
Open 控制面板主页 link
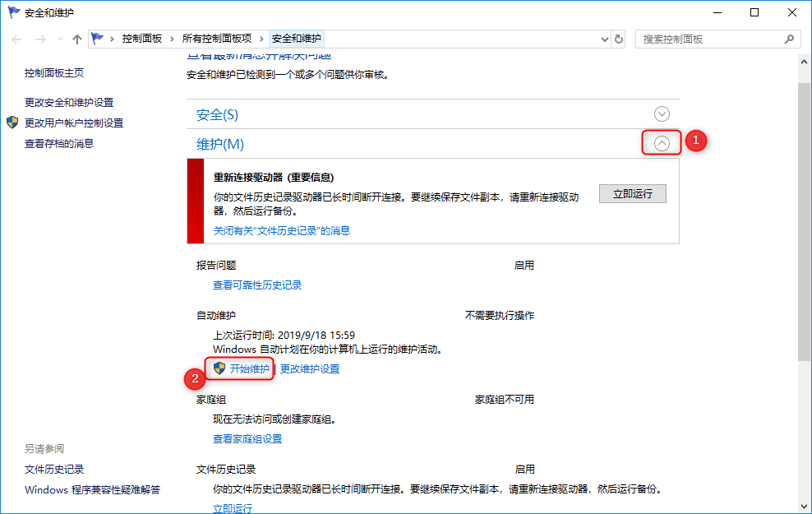(54, 73)
